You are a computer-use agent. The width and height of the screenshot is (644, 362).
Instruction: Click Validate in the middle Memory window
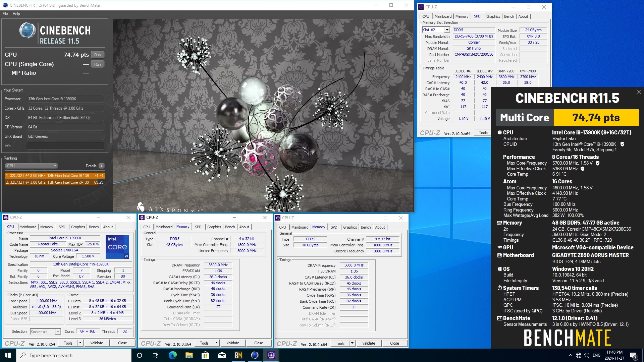(x=233, y=343)
